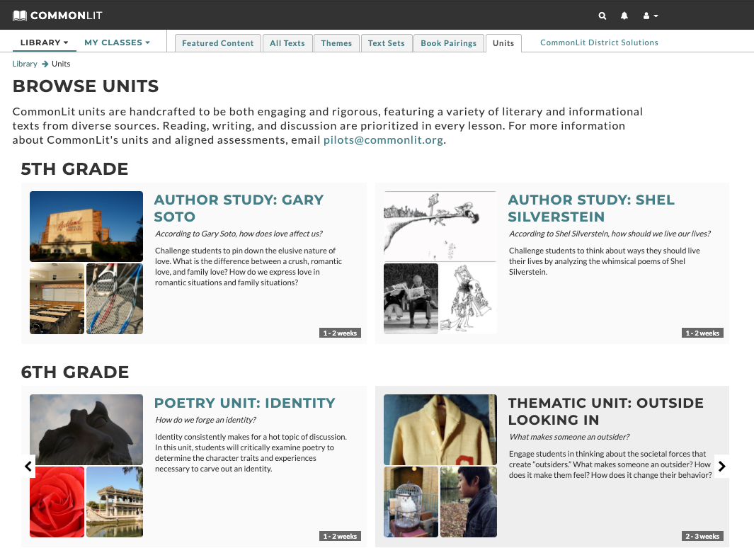Image resolution: width=754 pixels, height=560 pixels.
Task: Click the Outside Looking In description paragraph
Action: [x=610, y=464]
